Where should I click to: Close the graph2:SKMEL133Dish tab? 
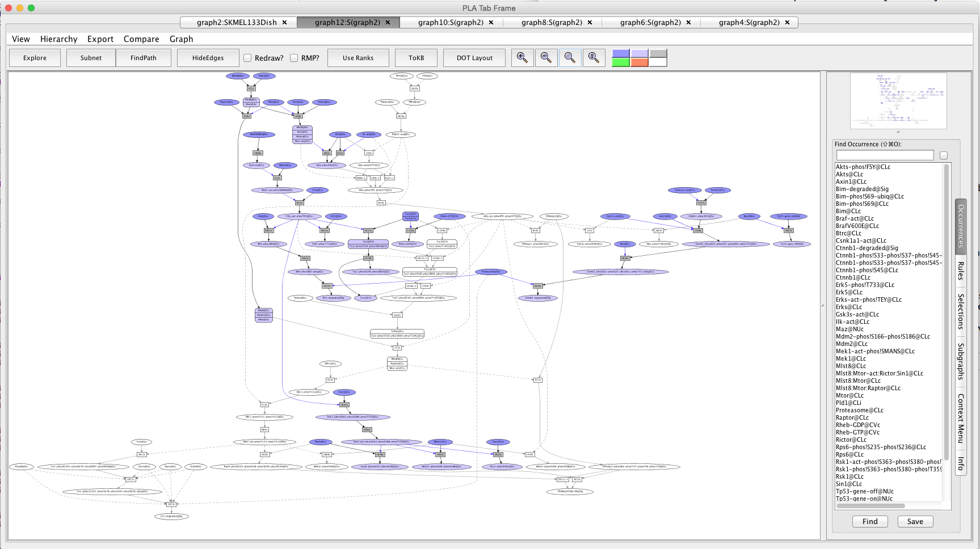(x=285, y=23)
